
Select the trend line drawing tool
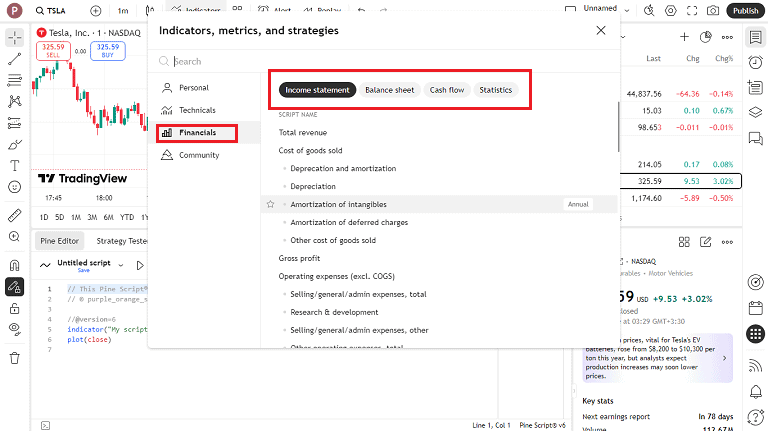(14, 59)
